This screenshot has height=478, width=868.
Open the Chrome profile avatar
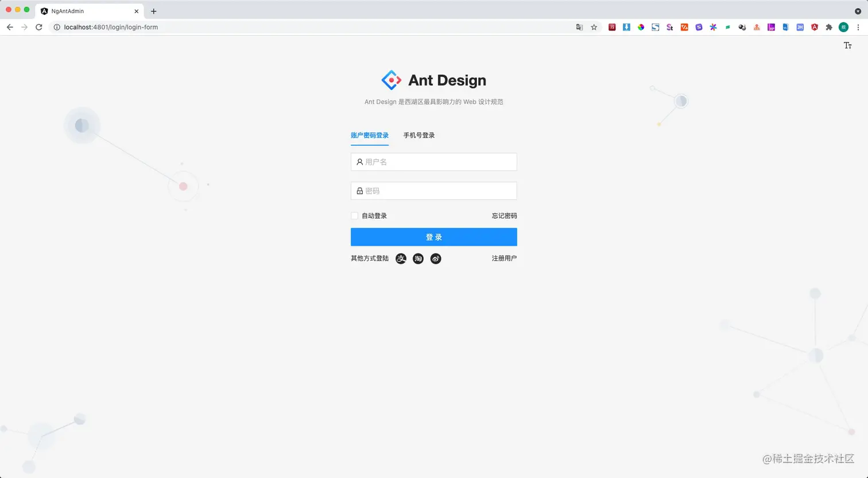pos(843,27)
